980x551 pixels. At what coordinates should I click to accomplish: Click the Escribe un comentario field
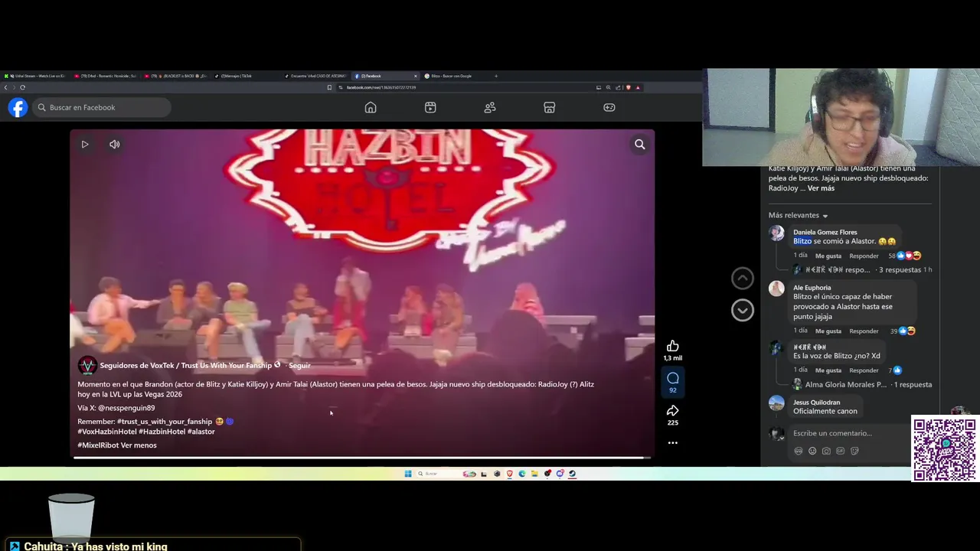(850, 433)
